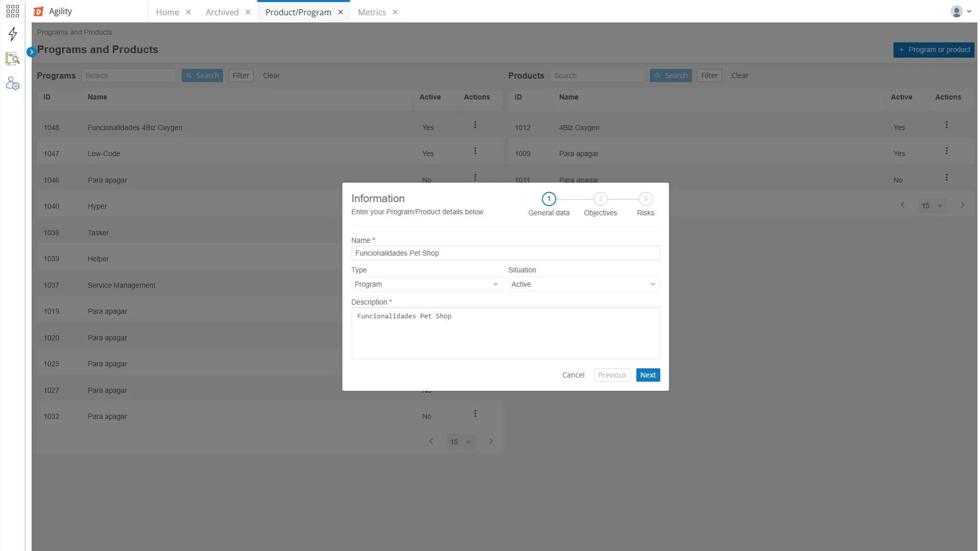980x551 pixels.
Task: Open actions menu for product 1011
Action: click(947, 178)
